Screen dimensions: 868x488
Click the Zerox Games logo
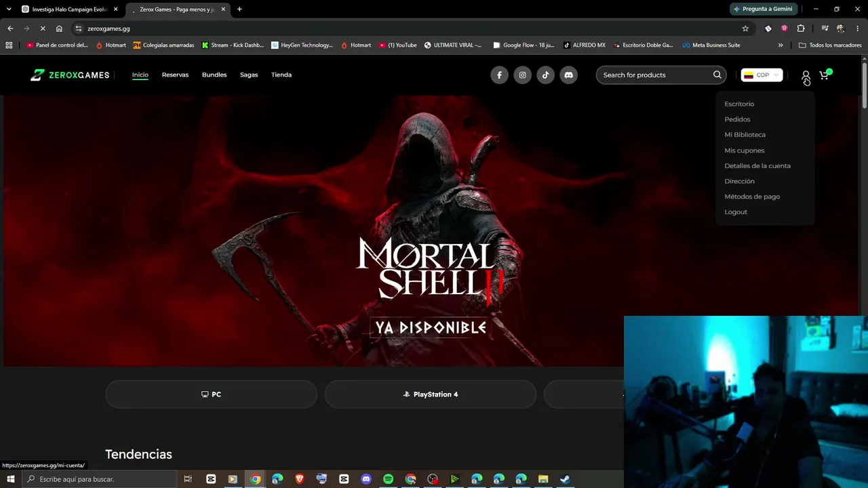pyautogui.click(x=70, y=75)
